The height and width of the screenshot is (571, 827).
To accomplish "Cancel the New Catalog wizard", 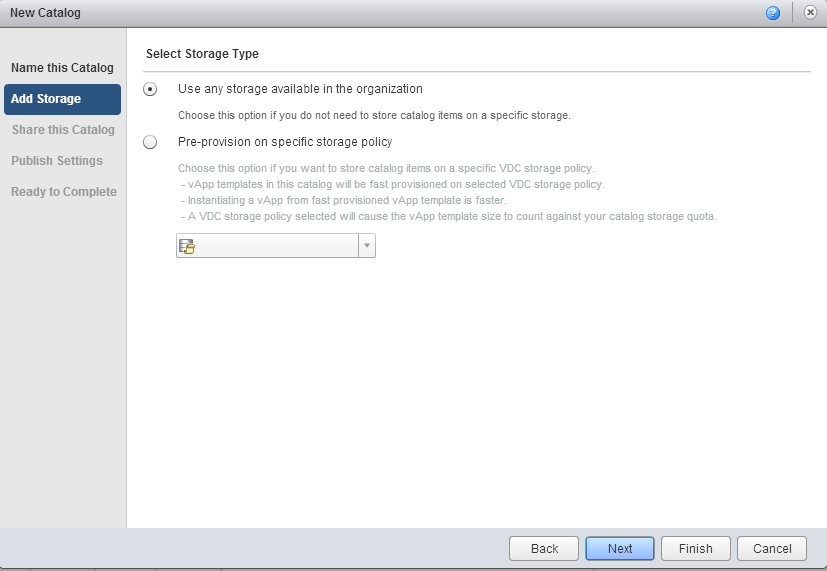I will point(772,548).
